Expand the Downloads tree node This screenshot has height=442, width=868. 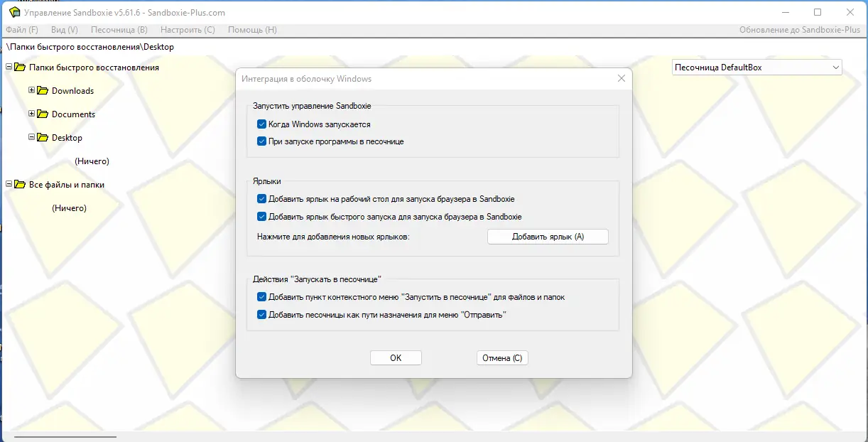31,90
